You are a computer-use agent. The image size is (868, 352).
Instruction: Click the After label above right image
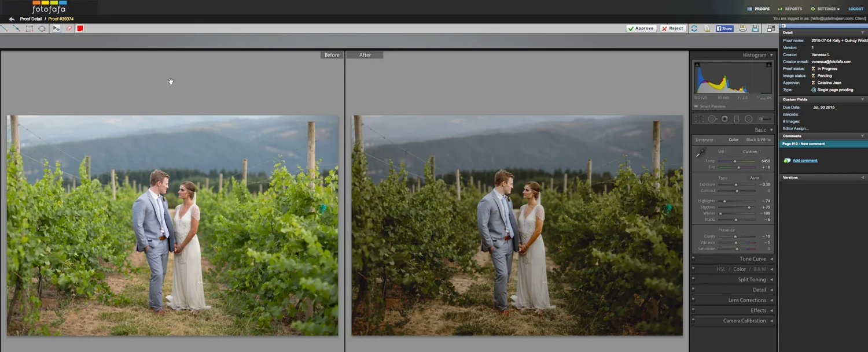(x=365, y=55)
